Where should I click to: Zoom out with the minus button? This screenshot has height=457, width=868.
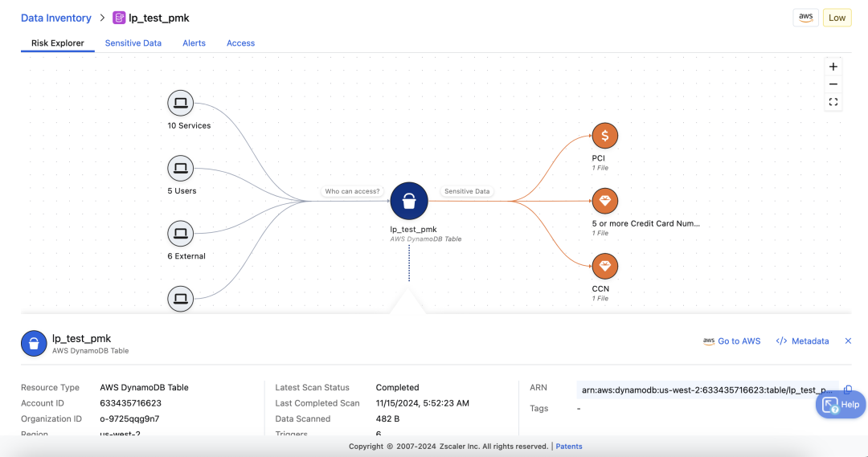(833, 84)
